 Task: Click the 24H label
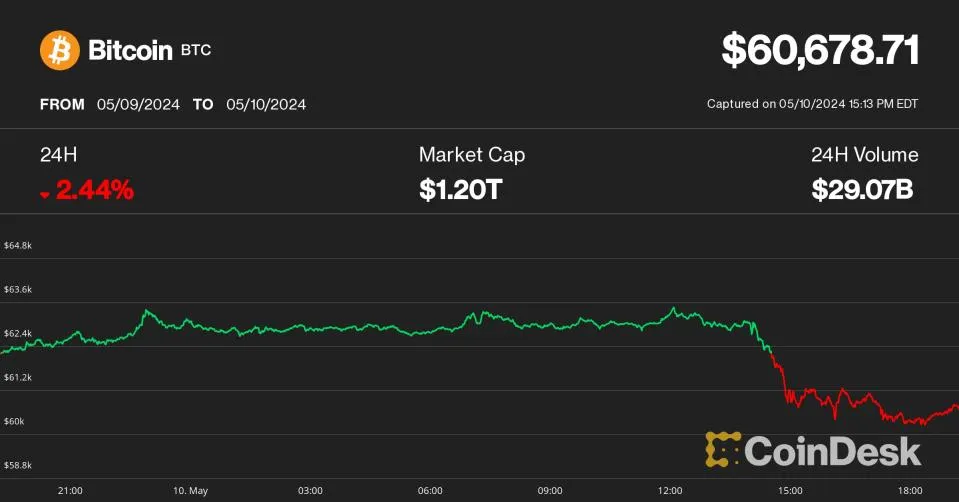point(56,155)
